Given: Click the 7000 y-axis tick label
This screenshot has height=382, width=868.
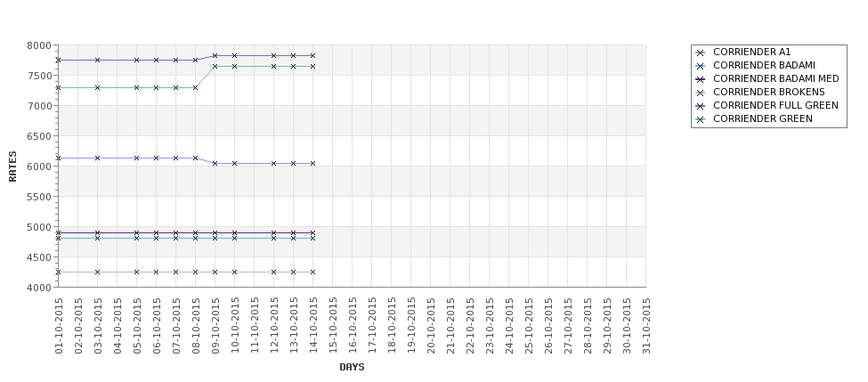Looking at the screenshot, I should (x=39, y=106).
